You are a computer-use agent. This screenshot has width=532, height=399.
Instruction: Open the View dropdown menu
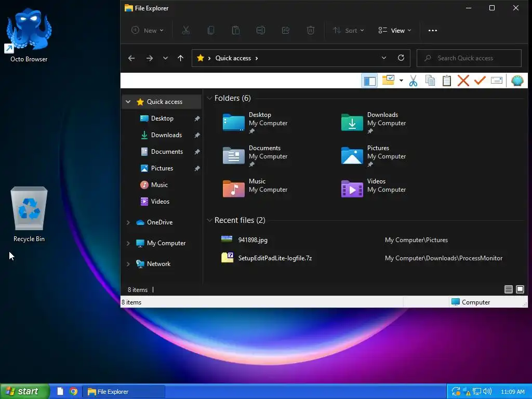click(x=395, y=31)
